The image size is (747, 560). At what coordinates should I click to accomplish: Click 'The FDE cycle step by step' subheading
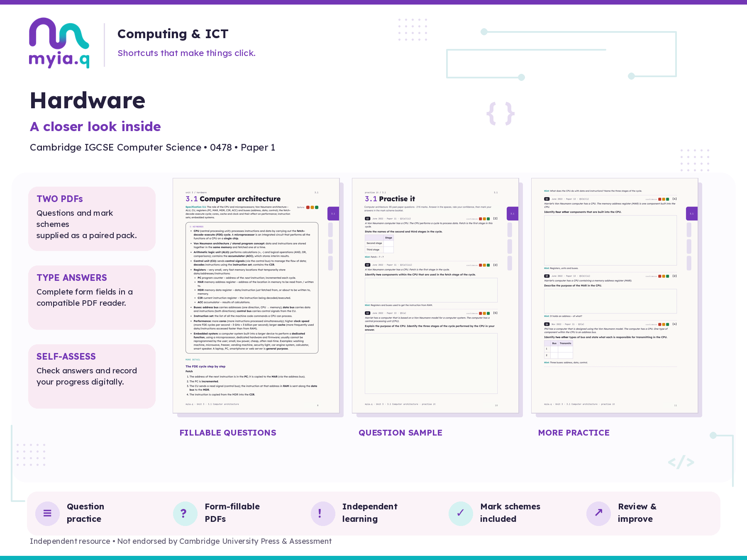point(205,367)
